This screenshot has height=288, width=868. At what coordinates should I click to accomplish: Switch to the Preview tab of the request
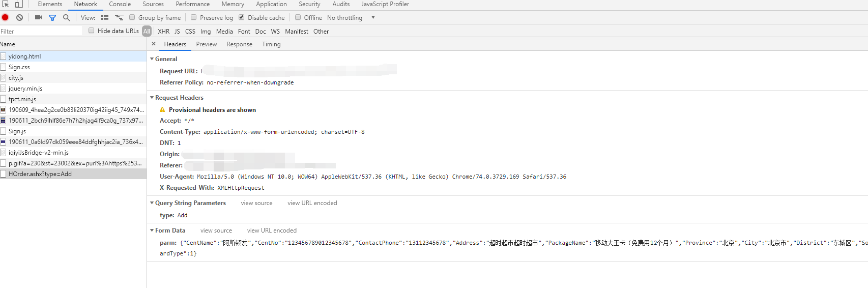coord(207,44)
